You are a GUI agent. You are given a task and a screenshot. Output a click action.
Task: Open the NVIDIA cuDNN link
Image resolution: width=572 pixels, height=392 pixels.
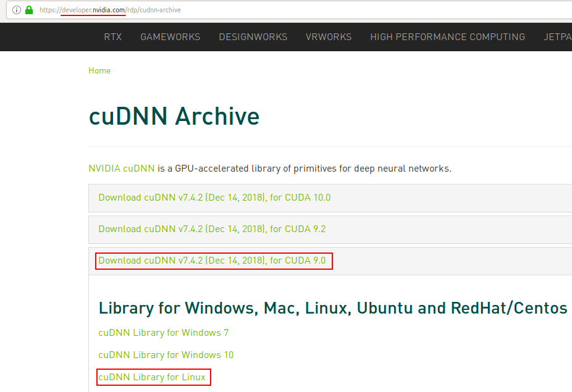(122, 169)
